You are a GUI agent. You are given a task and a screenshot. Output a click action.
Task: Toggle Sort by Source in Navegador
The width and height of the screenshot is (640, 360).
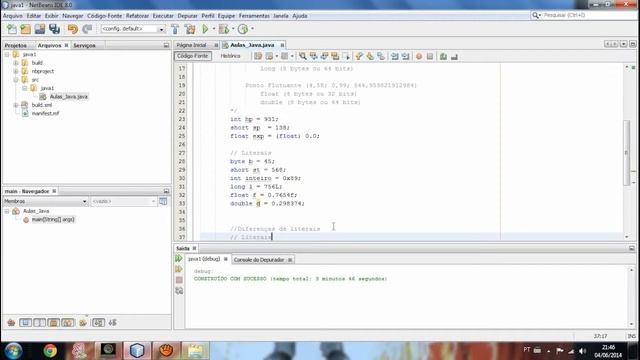(x=113, y=323)
